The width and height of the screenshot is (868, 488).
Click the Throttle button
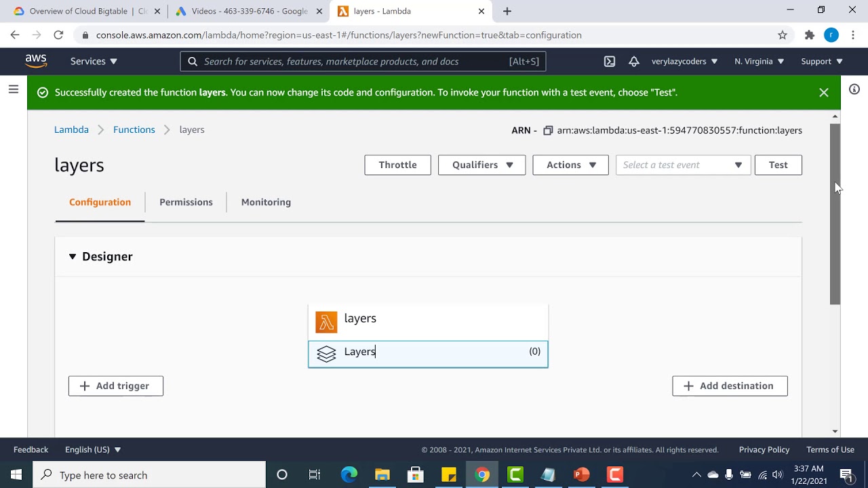pos(397,165)
